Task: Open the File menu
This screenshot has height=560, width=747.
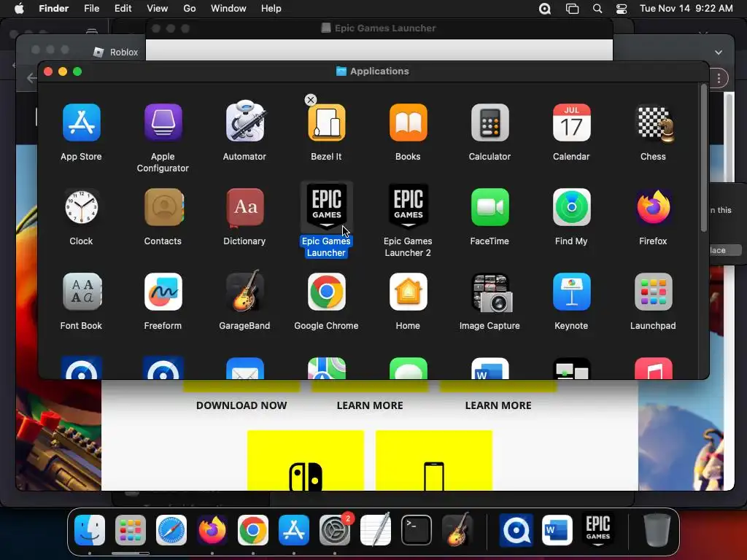Action: coord(91,9)
